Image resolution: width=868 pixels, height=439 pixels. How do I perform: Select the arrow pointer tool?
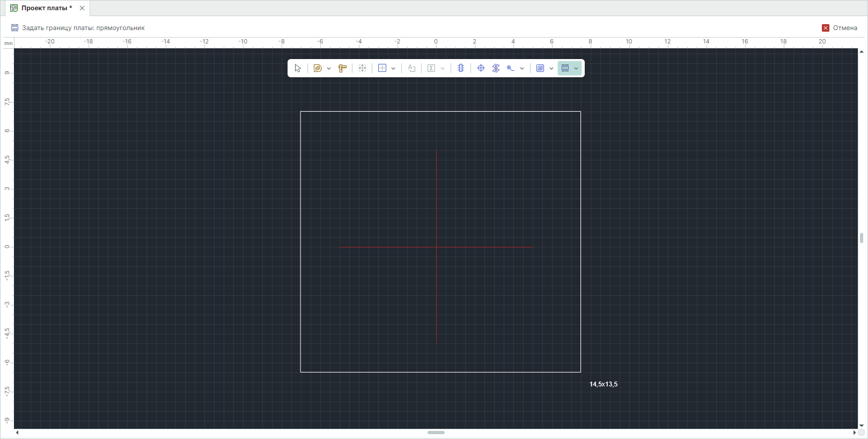(x=298, y=68)
